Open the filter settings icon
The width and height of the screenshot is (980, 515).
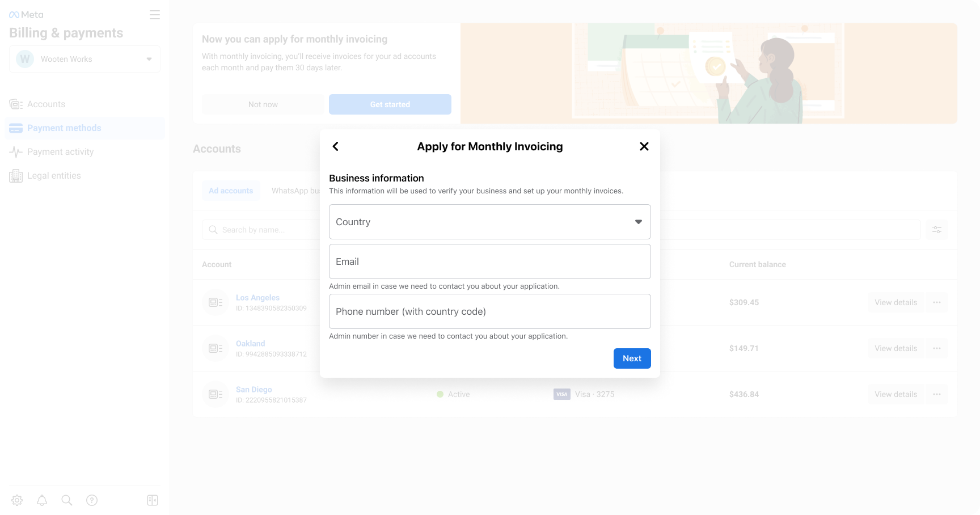[x=937, y=230]
